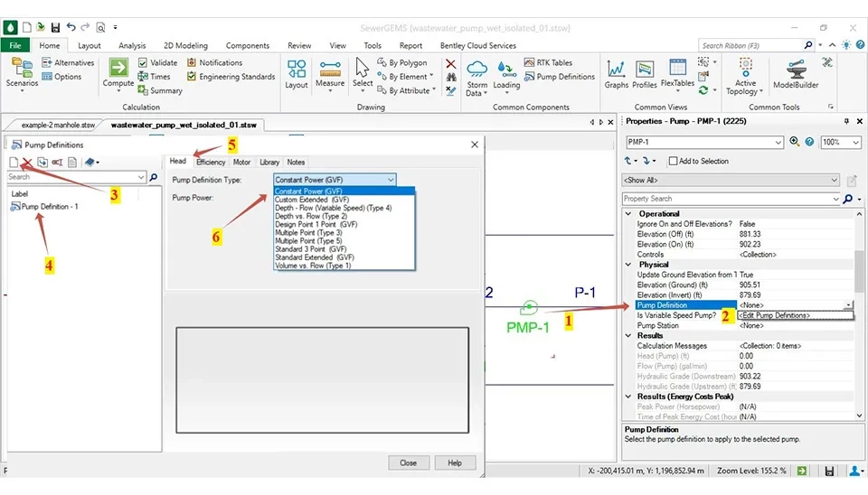This screenshot has width=868, height=495.
Task: Launch ModelBuilder from the ribbon
Action: click(796, 72)
